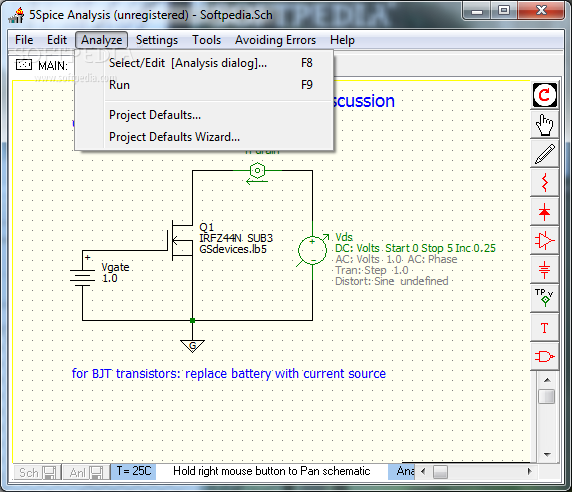Click the vertical scrollbar down arrow
Image resolution: width=572 pixels, height=492 pixels.
click(x=547, y=454)
